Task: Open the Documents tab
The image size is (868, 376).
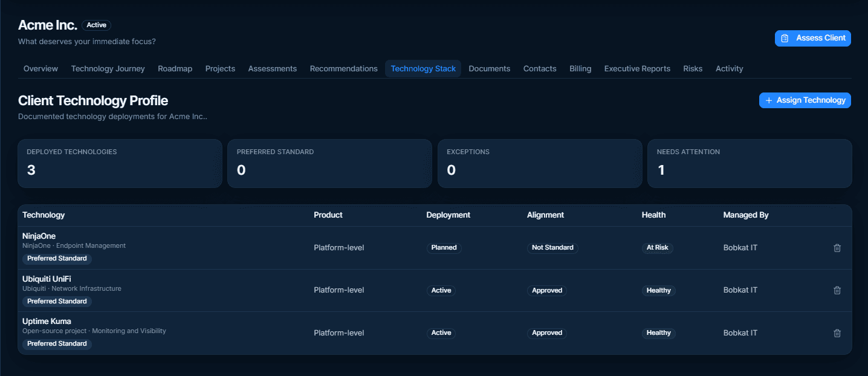Action: (x=490, y=69)
